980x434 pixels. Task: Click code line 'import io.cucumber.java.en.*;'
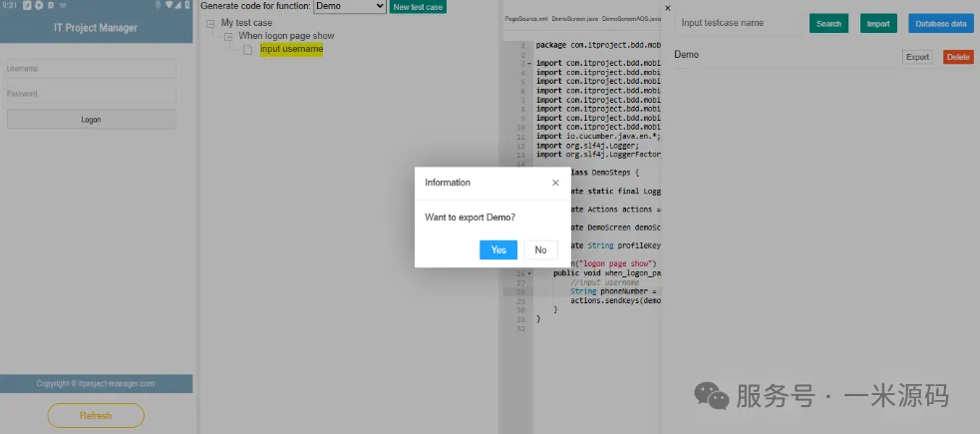point(598,136)
